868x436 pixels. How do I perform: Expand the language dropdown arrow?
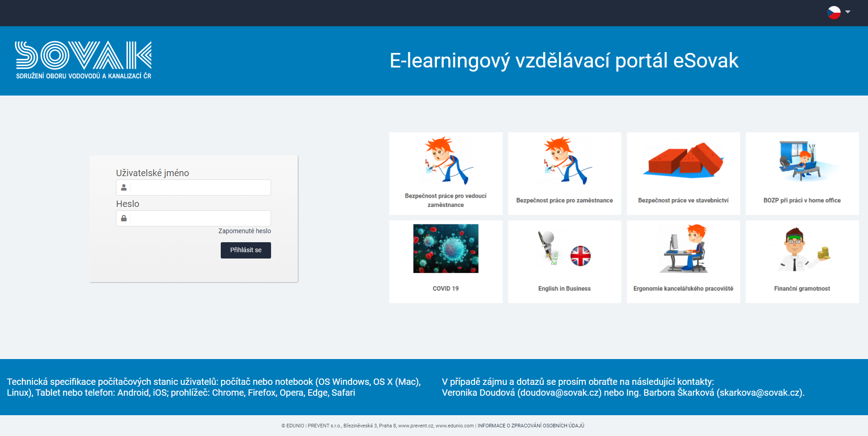coord(848,12)
